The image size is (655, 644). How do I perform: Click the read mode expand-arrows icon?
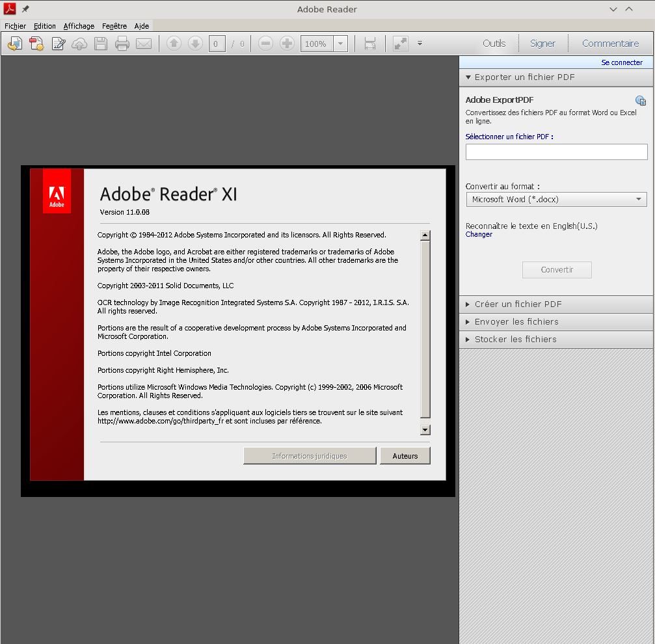pos(401,44)
